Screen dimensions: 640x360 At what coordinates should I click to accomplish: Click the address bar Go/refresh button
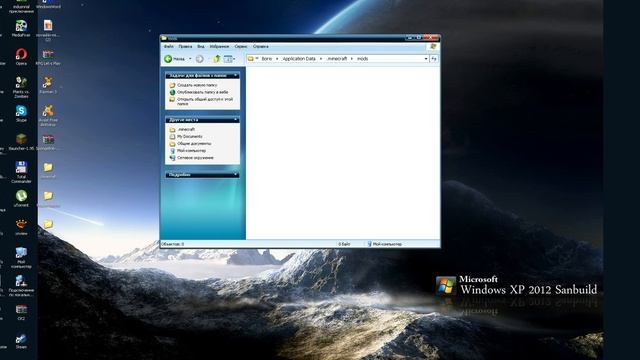pyautogui.click(x=434, y=59)
